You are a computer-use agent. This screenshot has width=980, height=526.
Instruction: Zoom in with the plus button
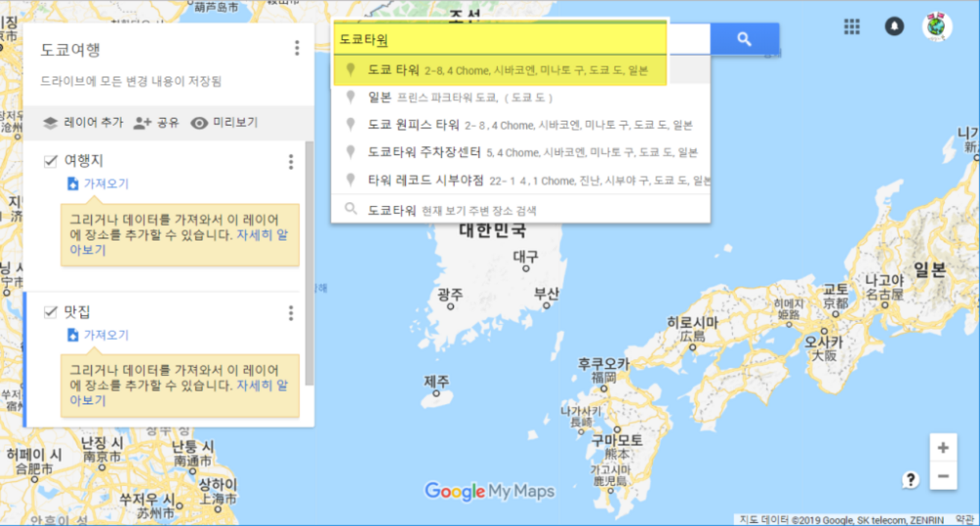[943, 448]
